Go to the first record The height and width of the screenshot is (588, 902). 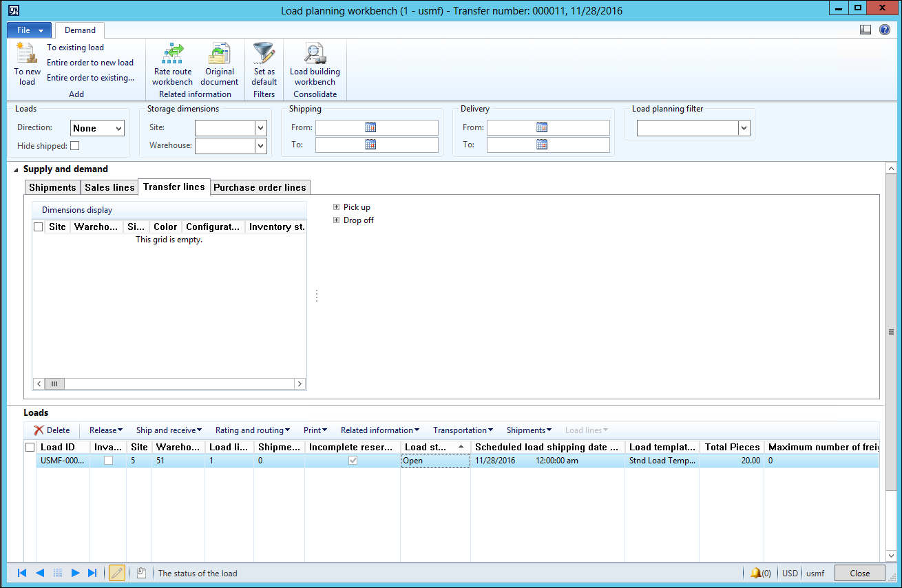coord(22,573)
